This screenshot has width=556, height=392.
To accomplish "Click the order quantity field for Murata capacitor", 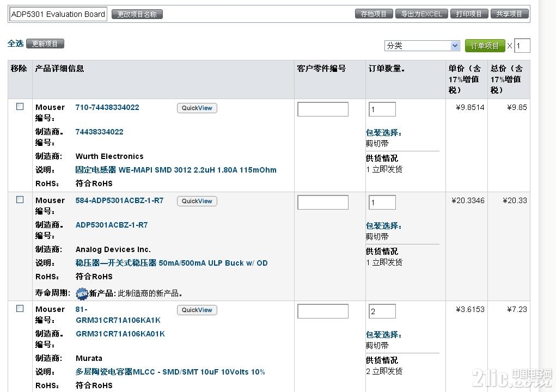I will (382, 311).
